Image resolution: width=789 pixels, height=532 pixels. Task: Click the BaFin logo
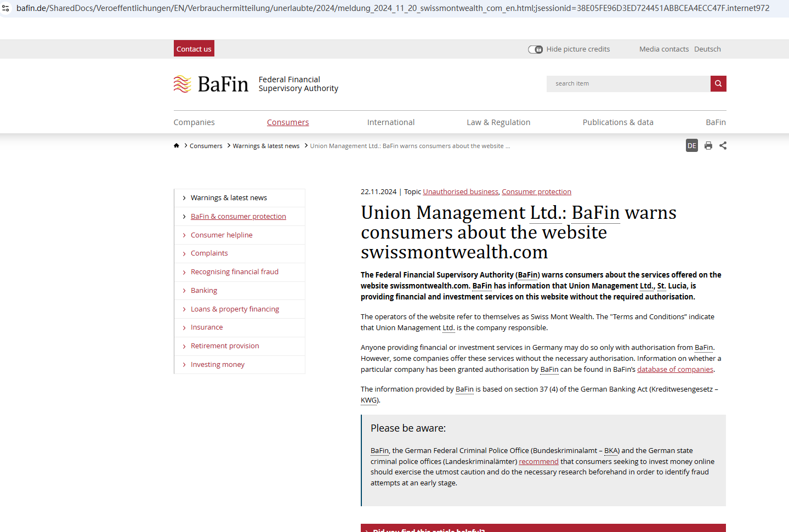point(211,84)
